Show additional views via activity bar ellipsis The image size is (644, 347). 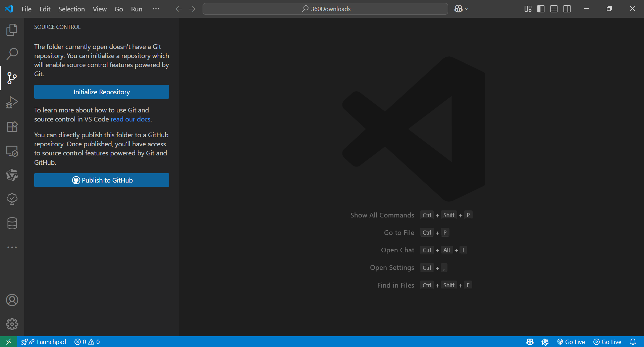[x=12, y=247]
